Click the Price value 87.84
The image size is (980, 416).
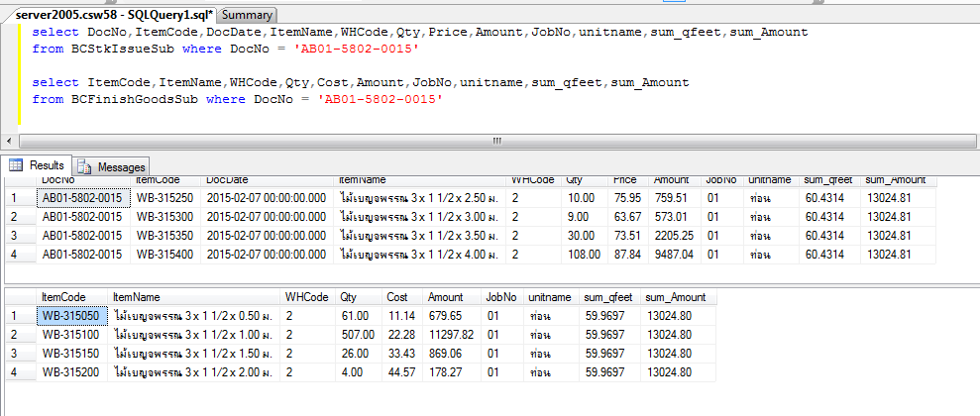(628, 255)
